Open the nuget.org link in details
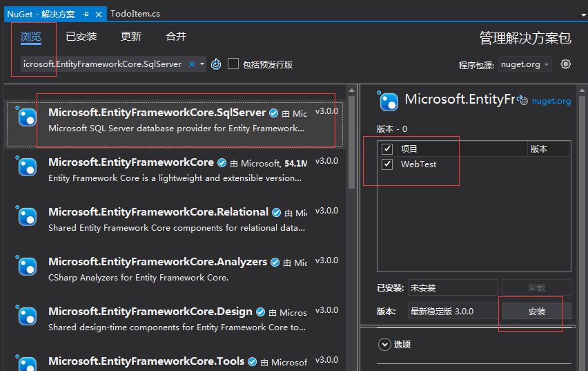Viewport: 588px width, 371px height. (x=551, y=101)
